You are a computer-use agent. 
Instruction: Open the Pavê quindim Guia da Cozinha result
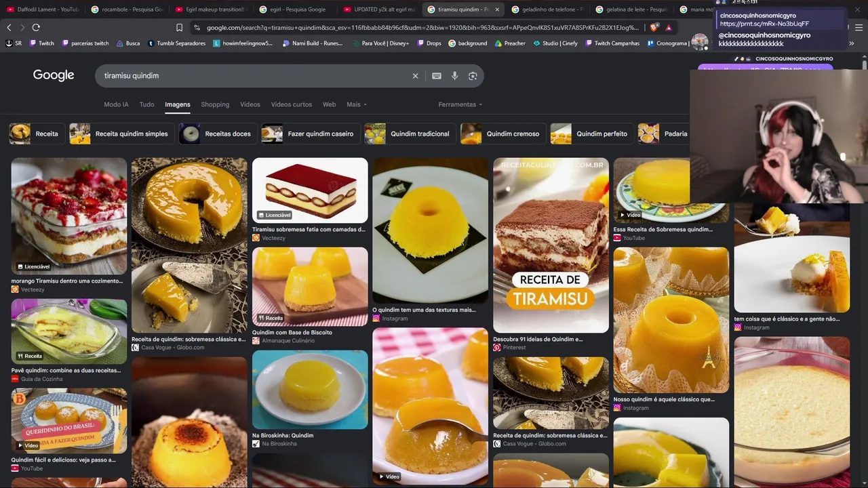(68, 331)
